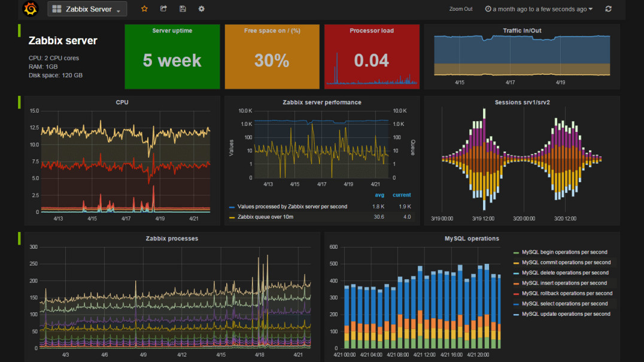Image resolution: width=644 pixels, height=362 pixels.
Task: Click the '0.04' processor load value
Action: (x=372, y=61)
